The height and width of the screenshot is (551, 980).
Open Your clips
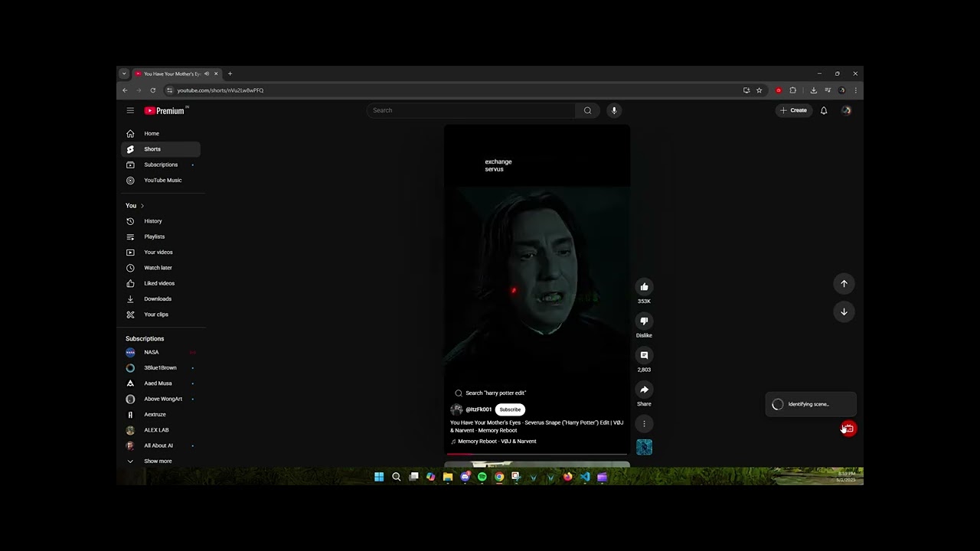click(x=161, y=315)
